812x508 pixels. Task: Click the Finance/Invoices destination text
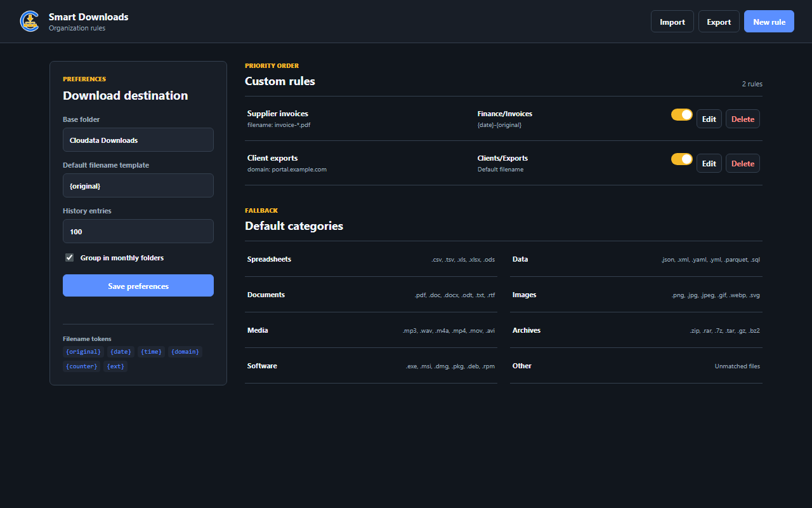(505, 114)
